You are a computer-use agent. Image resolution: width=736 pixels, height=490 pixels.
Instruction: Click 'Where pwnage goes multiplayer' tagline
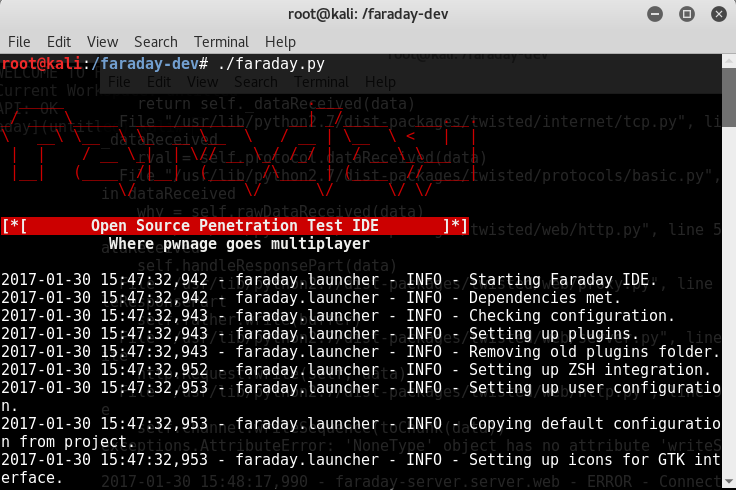pyautogui.click(x=239, y=244)
